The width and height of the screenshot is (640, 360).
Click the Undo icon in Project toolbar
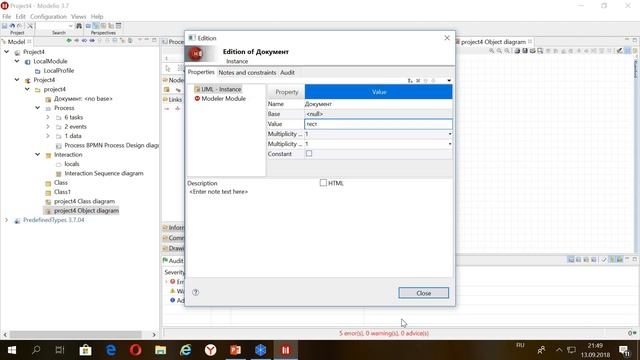click(12, 26)
